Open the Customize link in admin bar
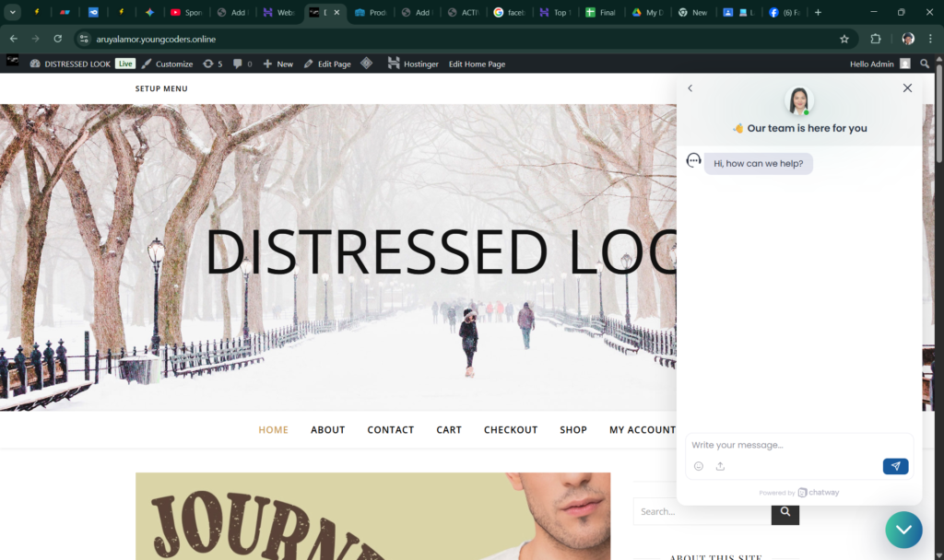The image size is (944, 560). [172, 63]
